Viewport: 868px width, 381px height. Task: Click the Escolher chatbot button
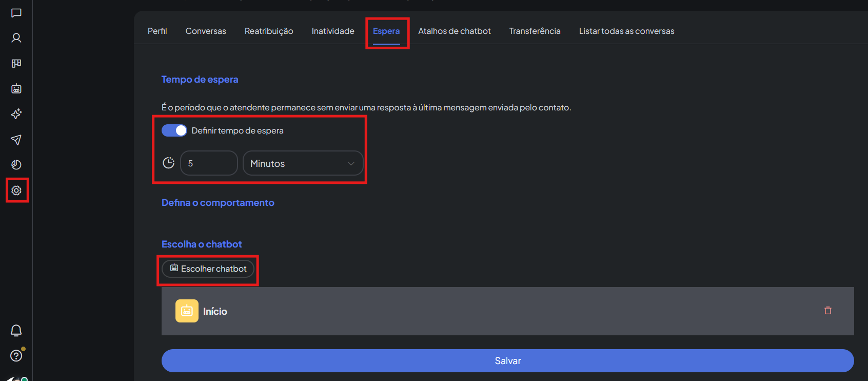[208, 269]
